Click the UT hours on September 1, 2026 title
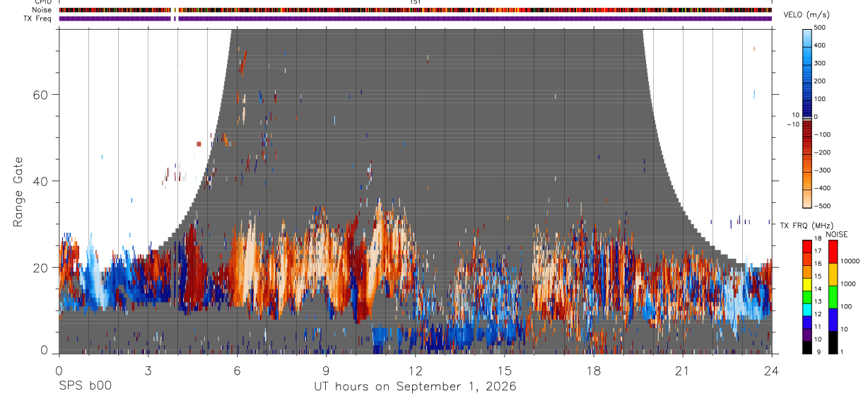 [415, 387]
